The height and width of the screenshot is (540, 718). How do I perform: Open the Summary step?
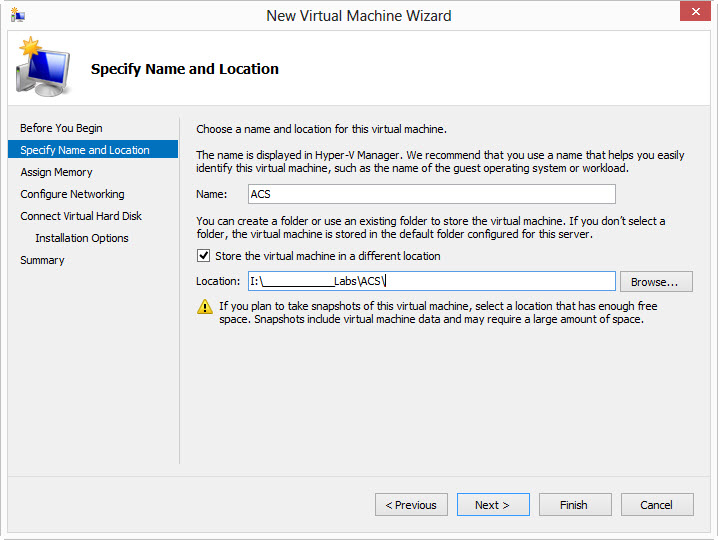pyautogui.click(x=42, y=260)
